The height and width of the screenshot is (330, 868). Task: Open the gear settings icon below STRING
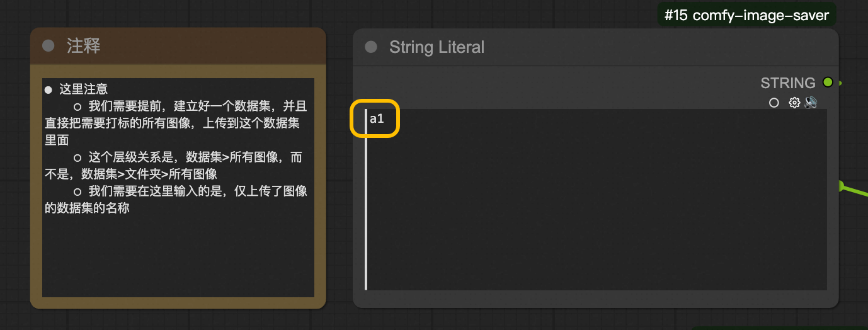[794, 103]
